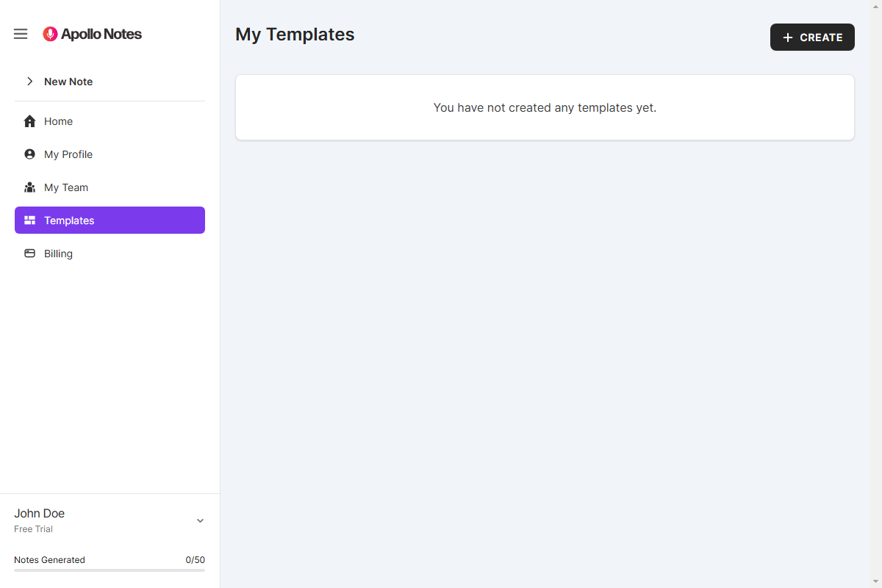Toggle the sidebar collapsed state
The height and width of the screenshot is (588, 882).
20,33
